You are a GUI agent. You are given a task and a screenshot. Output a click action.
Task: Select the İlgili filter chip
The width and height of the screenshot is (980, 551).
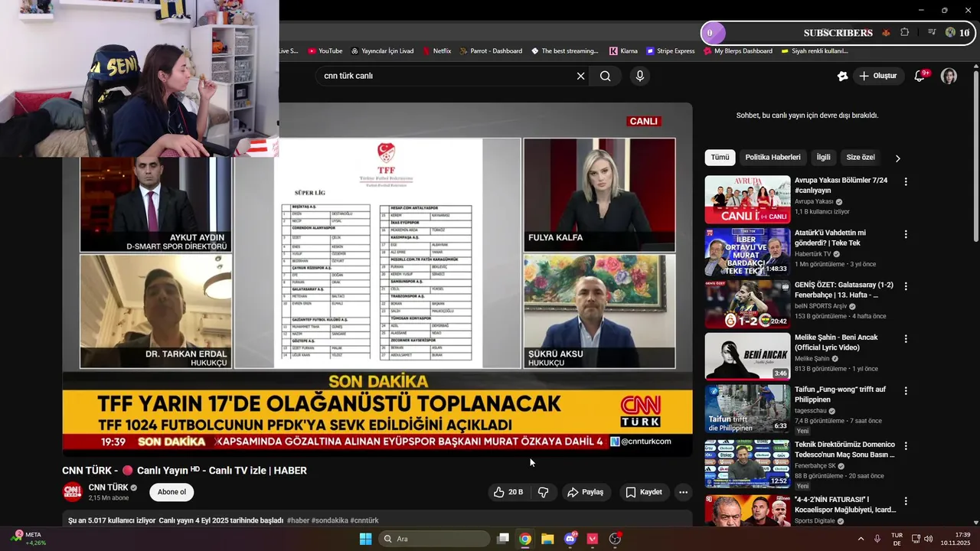pyautogui.click(x=823, y=158)
